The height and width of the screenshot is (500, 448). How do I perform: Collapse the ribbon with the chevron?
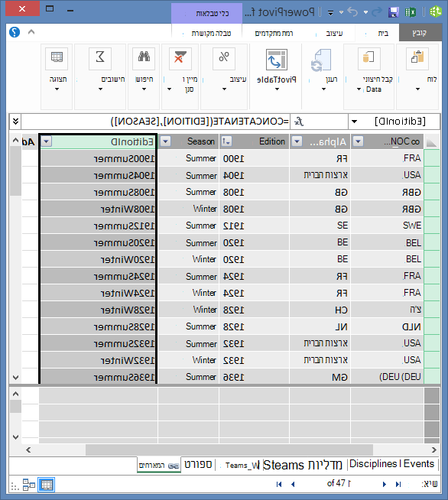point(31,32)
